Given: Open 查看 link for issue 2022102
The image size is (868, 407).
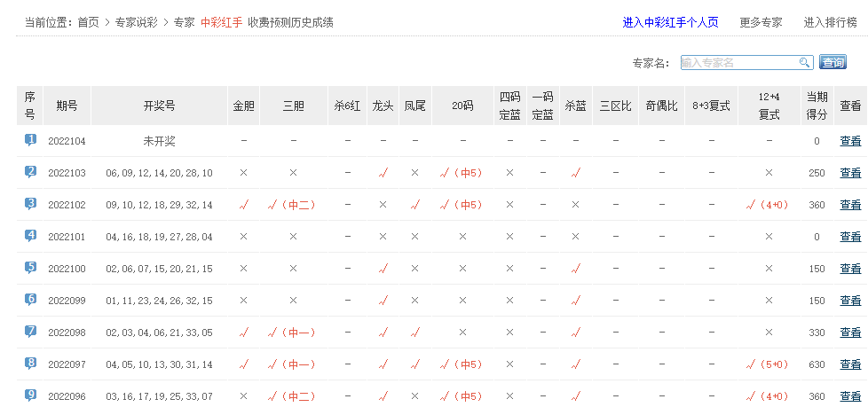Looking at the screenshot, I should point(850,205).
